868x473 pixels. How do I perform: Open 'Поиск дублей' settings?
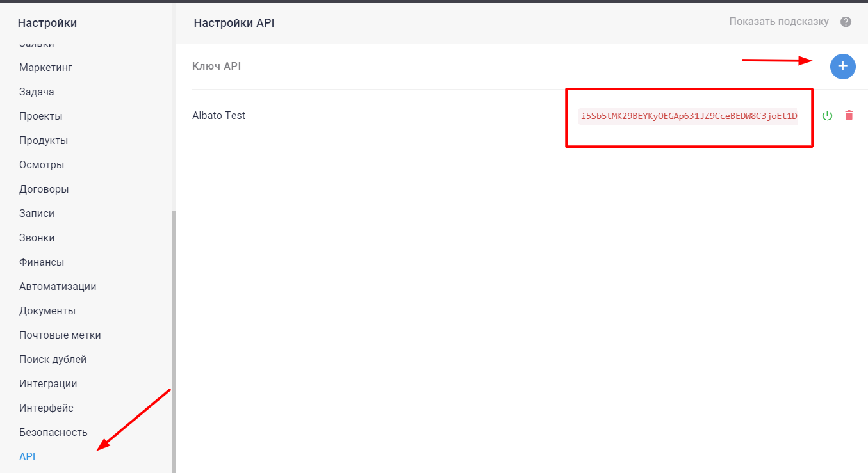53,360
